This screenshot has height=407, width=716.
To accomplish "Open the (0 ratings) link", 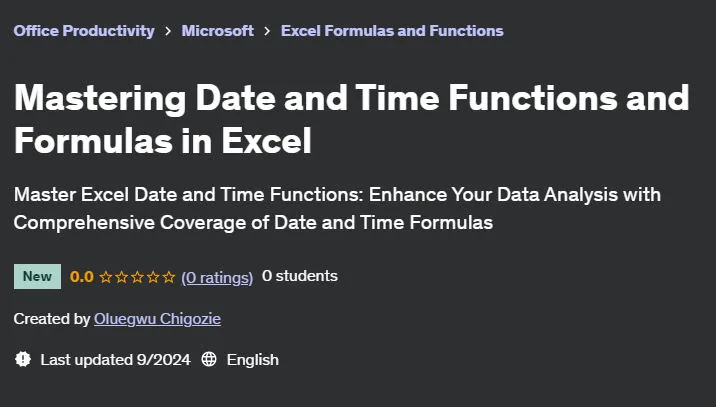I will coord(217,277).
